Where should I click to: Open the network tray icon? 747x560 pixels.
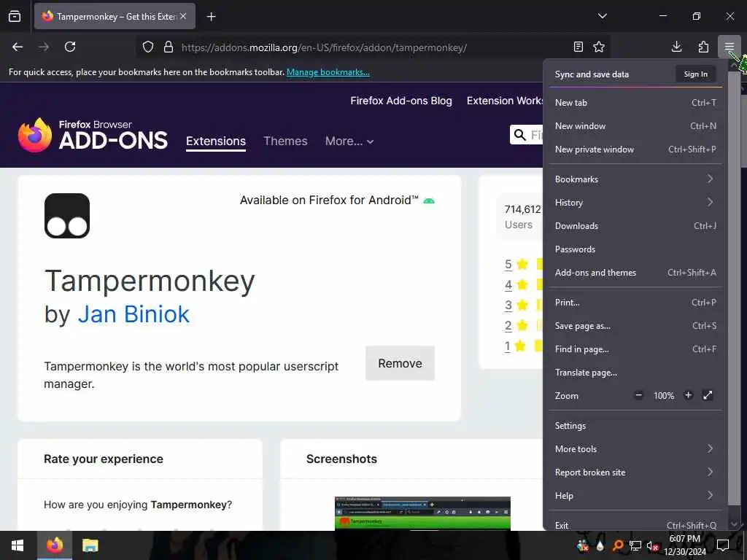pos(635,545)
